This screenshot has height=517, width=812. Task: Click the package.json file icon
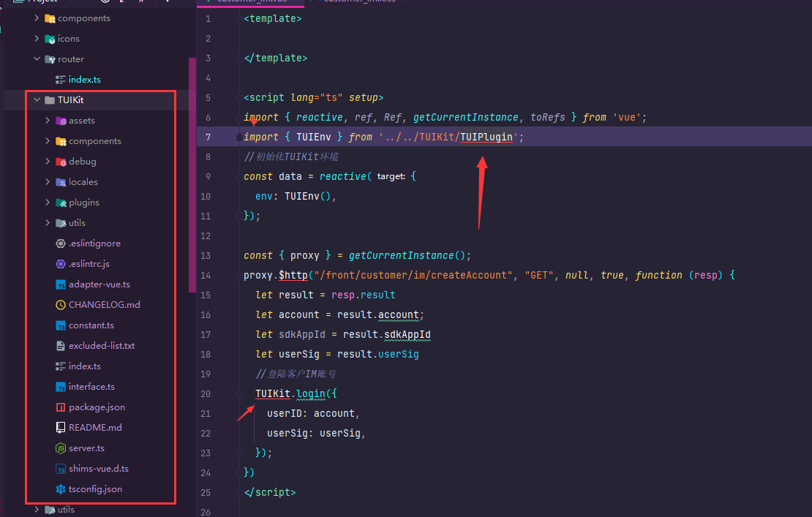[x=61, y=407]
